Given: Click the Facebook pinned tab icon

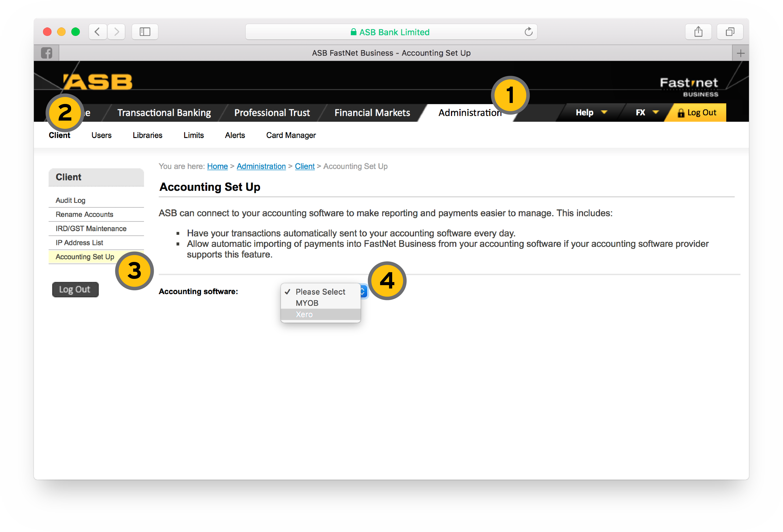Looking at the screenshot, I should coord(46,53).
